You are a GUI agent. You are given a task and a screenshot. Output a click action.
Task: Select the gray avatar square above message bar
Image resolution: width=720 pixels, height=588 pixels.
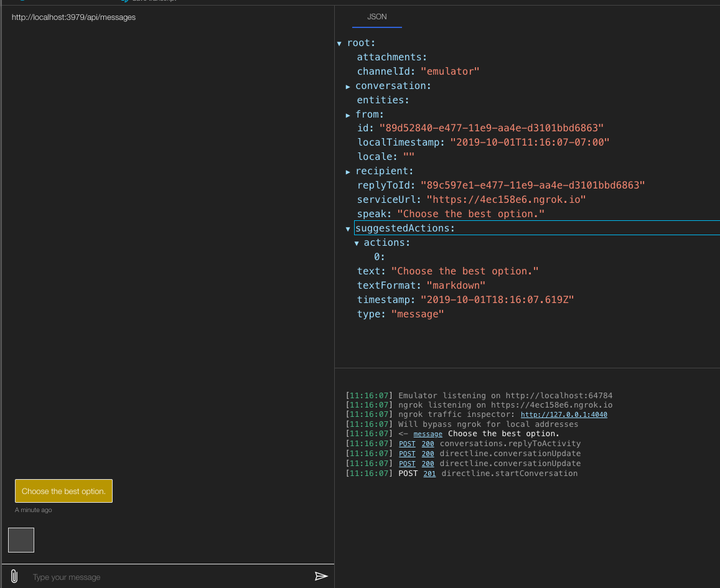coord(21,539)
